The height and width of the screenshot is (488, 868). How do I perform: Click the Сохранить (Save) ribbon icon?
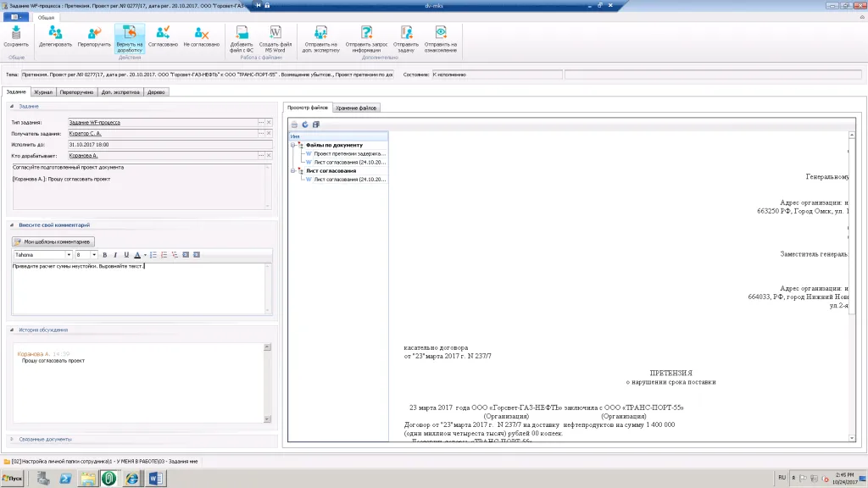[15, 36]
